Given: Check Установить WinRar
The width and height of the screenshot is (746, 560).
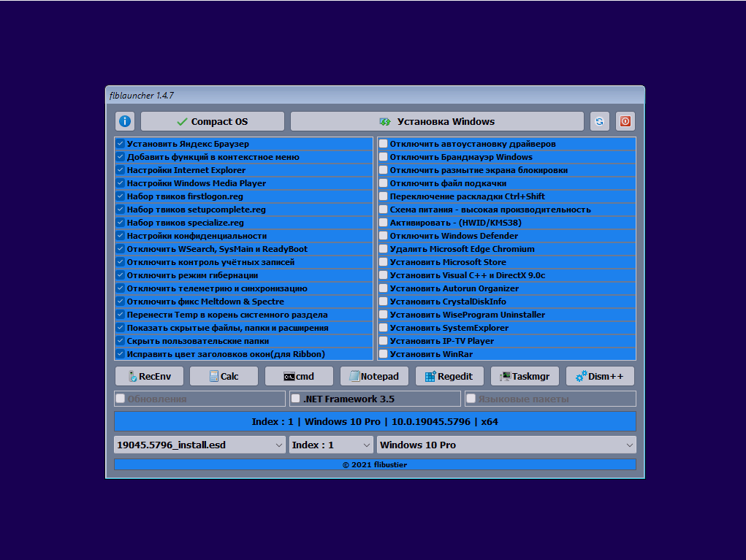Looking at the screenshot, I should coord(384,354).
